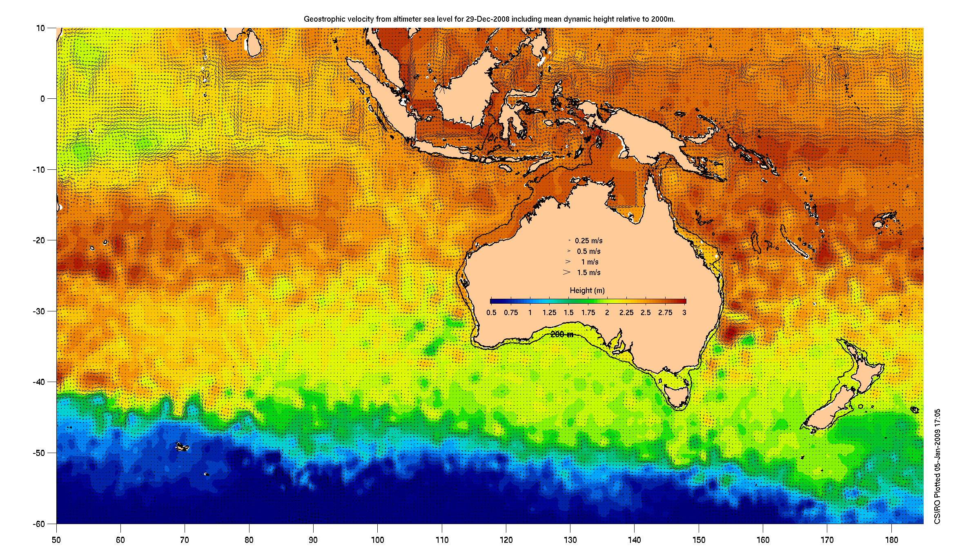The width and height of the screenshot is (980, 551).
Task: Click the x-axis longitude label '170'
Action: [827, 540]
